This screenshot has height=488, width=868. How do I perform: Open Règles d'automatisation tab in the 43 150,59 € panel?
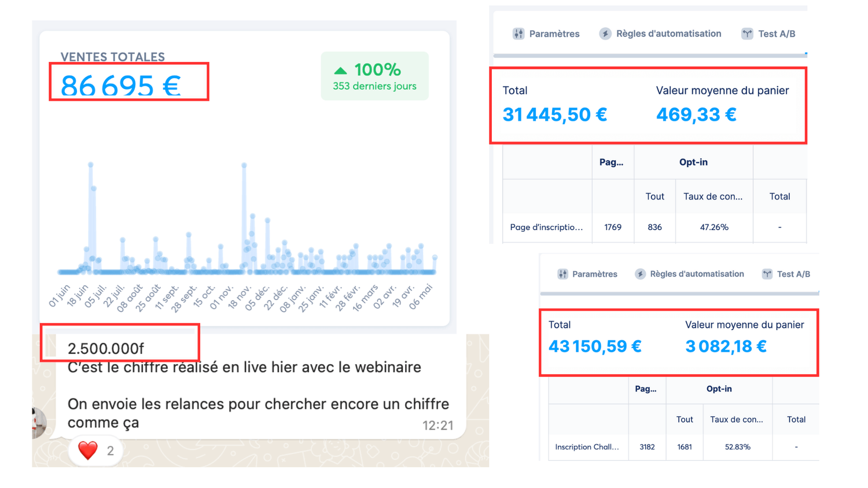pos(689,274)
